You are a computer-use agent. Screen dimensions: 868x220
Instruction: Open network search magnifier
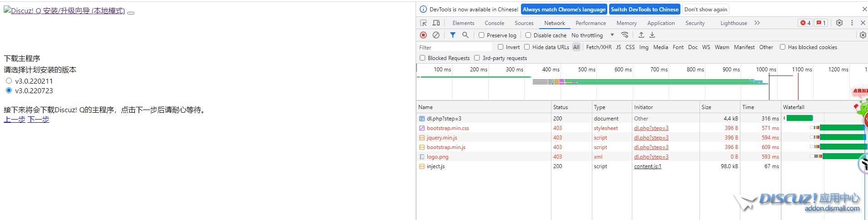465,35
